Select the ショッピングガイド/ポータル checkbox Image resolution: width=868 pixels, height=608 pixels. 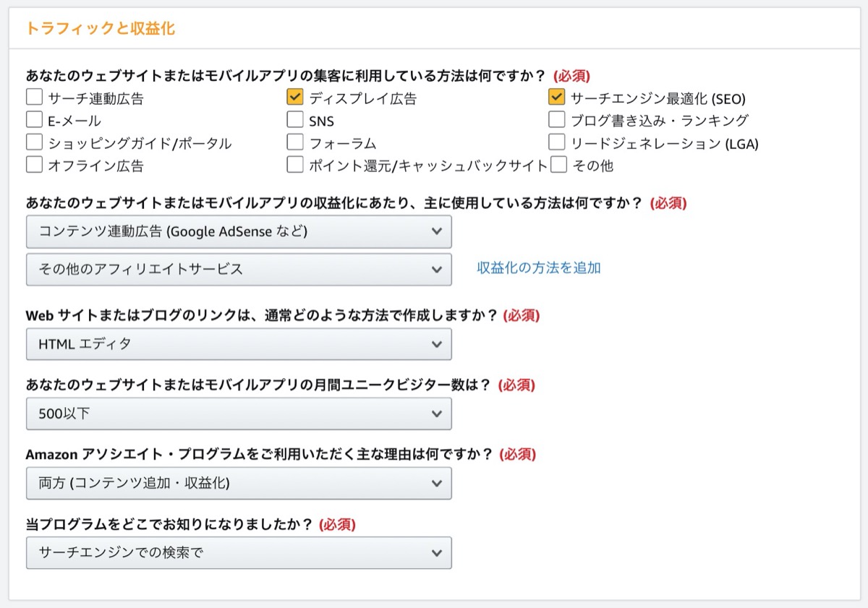click(34, 142)
